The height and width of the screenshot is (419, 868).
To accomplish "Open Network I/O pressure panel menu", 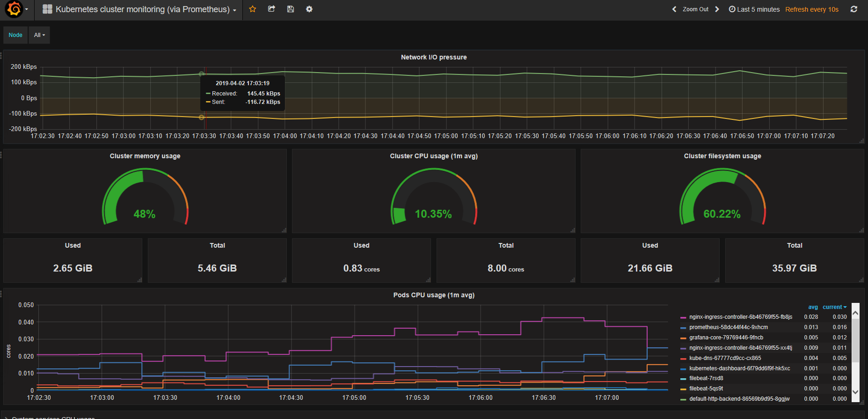I will tap(434, 57).
